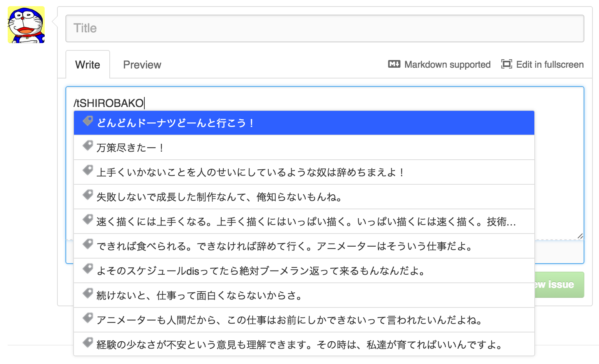The height and width of the screenshot is (364, 599).
Task: Switch to the Preview tab
Action: pos(142,65)
